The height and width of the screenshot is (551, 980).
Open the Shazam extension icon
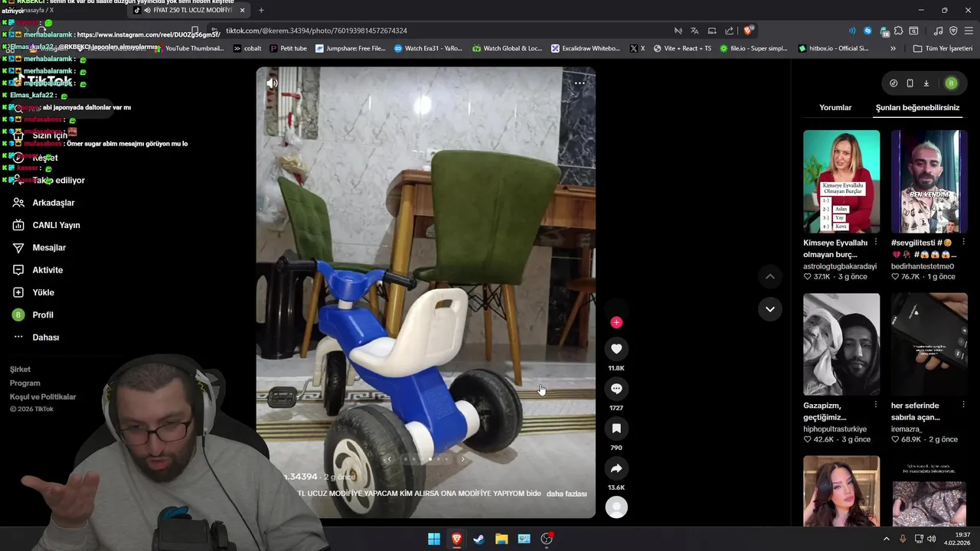(x=867, y=31)
